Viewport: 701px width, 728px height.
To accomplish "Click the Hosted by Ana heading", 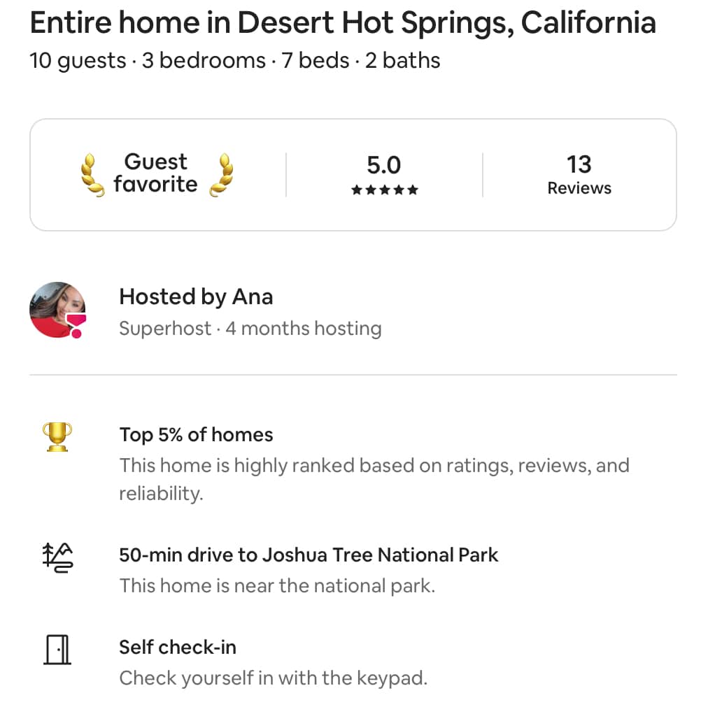I will tap(196, 297).
